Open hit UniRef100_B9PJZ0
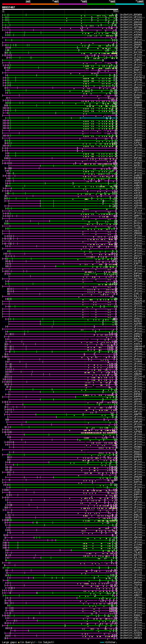This screenshot has width=146, height=644. pos(131,412)
